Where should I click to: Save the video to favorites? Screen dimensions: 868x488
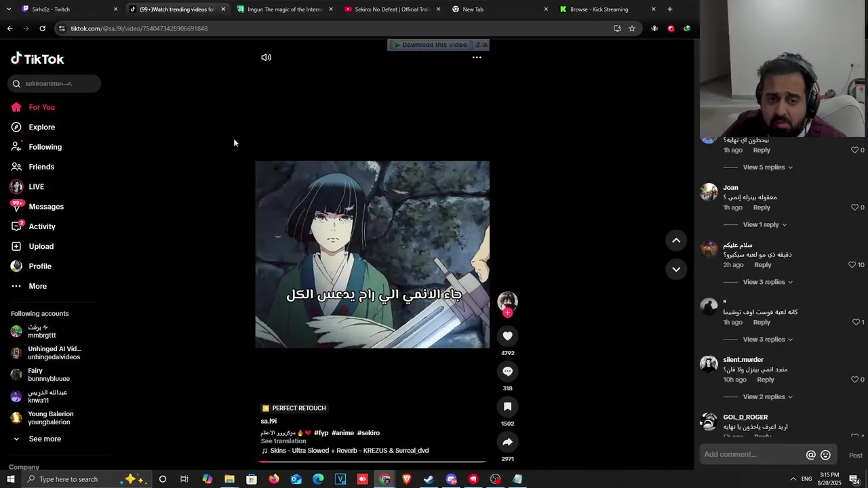507,406
